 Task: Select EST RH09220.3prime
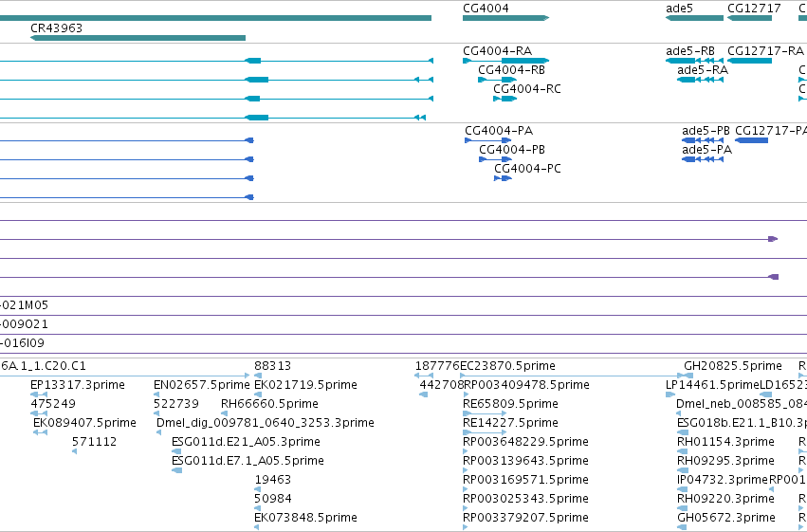coord(725,499)
